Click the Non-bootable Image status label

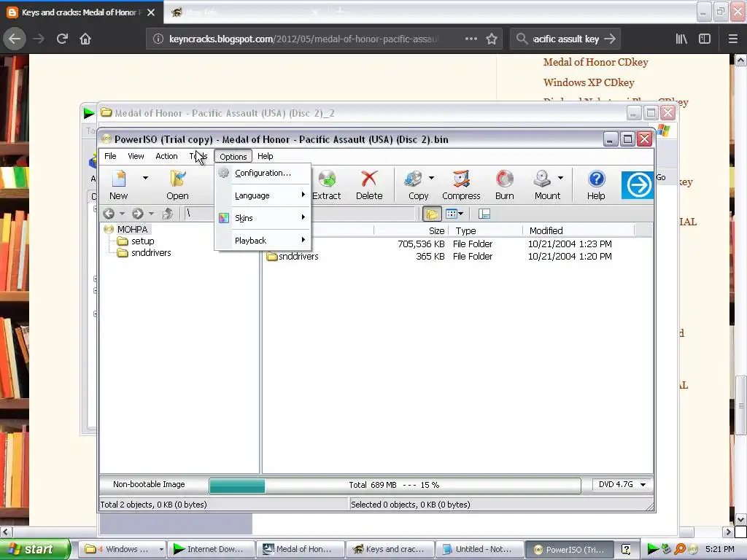(x=149, y=484)
